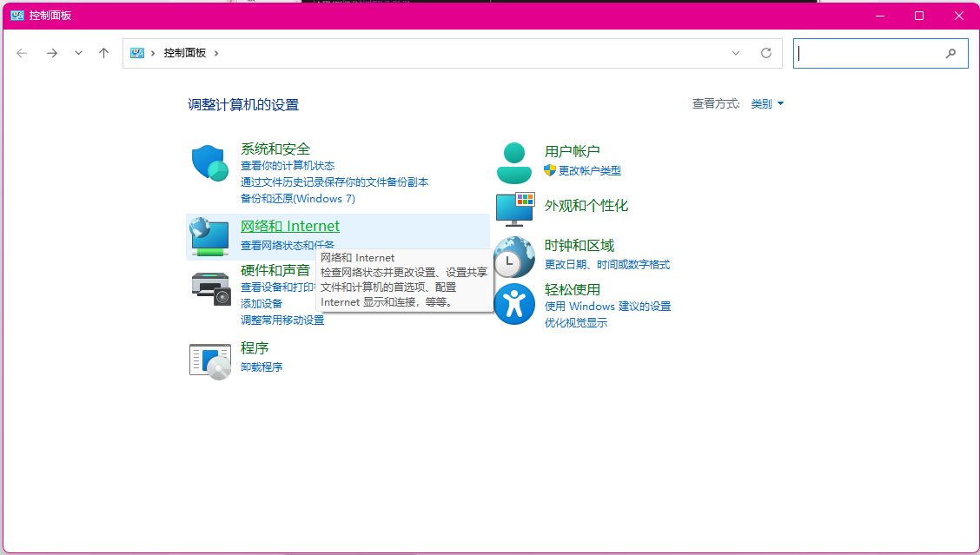The image size is (980, 555).
Task: Open 通过文件历史记录保存你的文件备份副本 link
Action: click(x=334, y=182)
